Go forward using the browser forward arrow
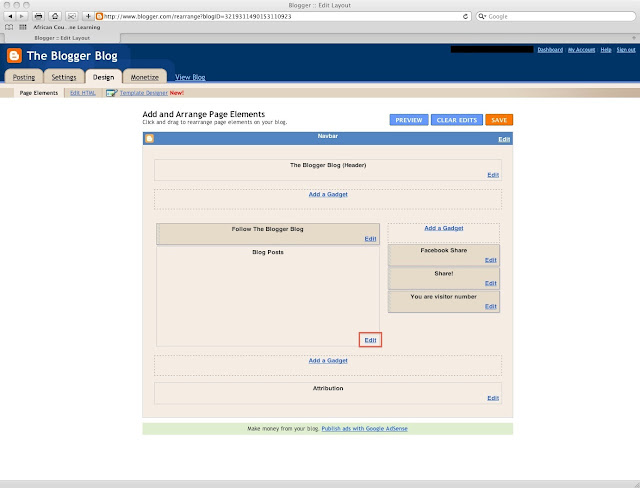 [x=22, y=16]
